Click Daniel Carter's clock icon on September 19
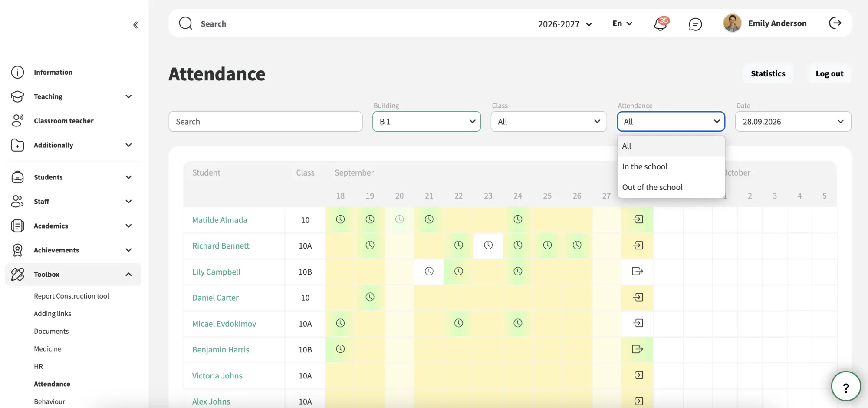 [x=370, y=297]
